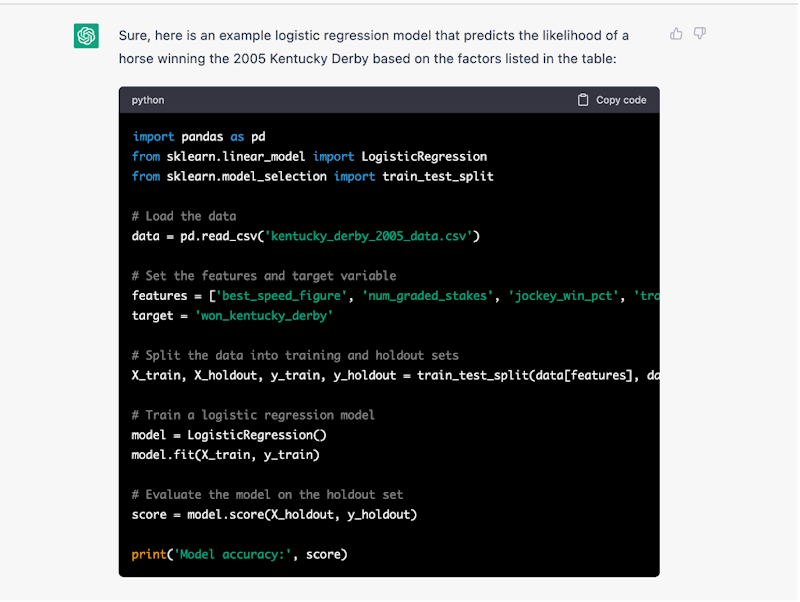Click the 'model = LogisticRegression()' line
This screenshot has width=800, height=602.
[229, 435]
